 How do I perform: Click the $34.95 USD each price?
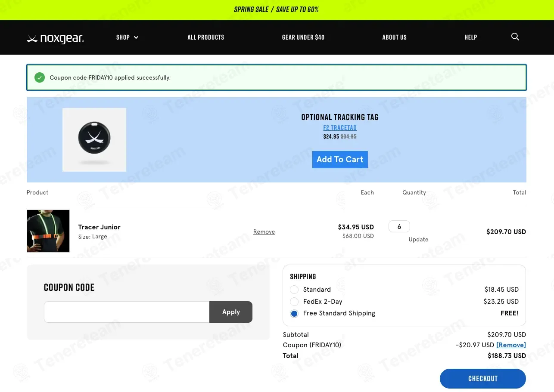coord(356,227)
